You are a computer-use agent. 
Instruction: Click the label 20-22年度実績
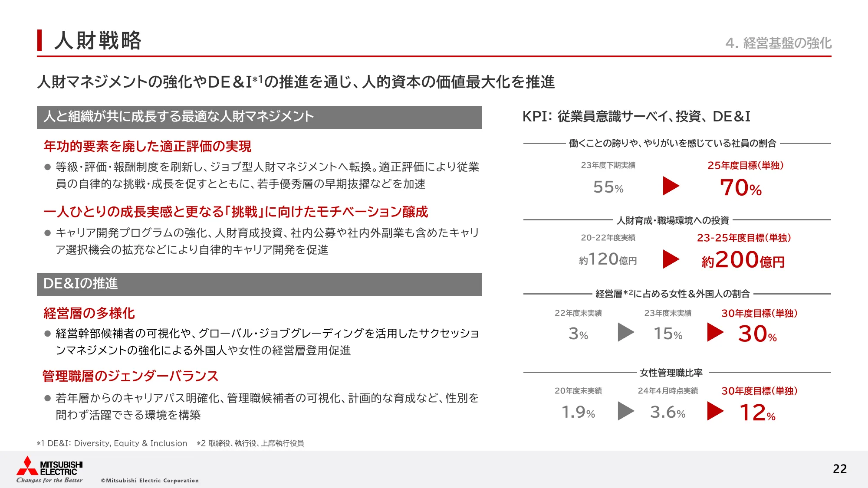608,238
